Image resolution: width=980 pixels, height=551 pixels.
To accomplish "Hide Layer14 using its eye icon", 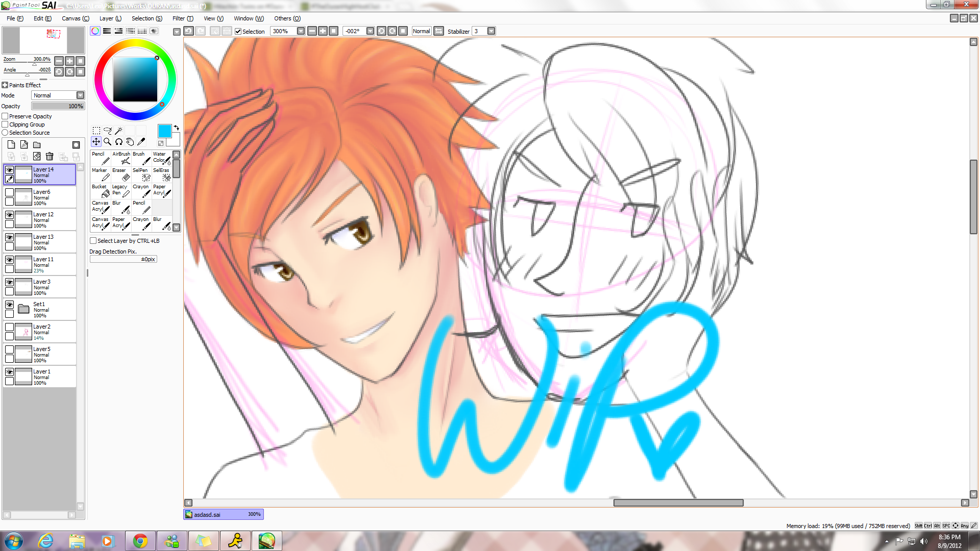I will point(9,169).
